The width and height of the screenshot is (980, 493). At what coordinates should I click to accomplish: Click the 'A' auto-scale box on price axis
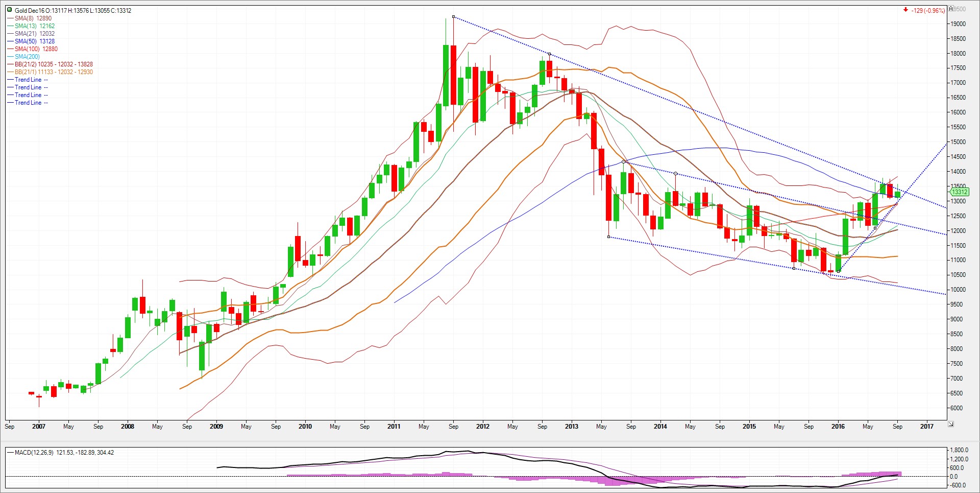tap(951, 9)
